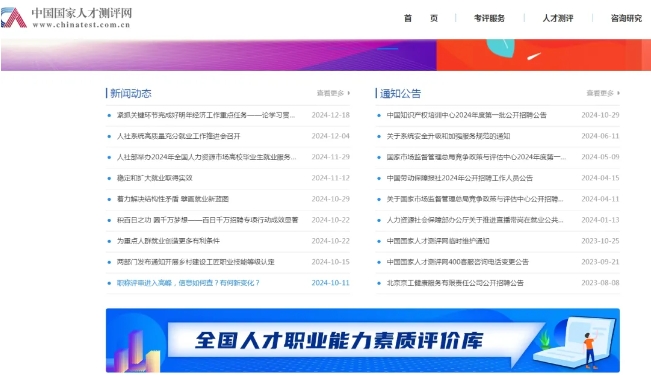651x376 pixels.
Task: Open the notice 中国国家人才测评网400客服咨询电话变更公告
Action: click(458, 262)
